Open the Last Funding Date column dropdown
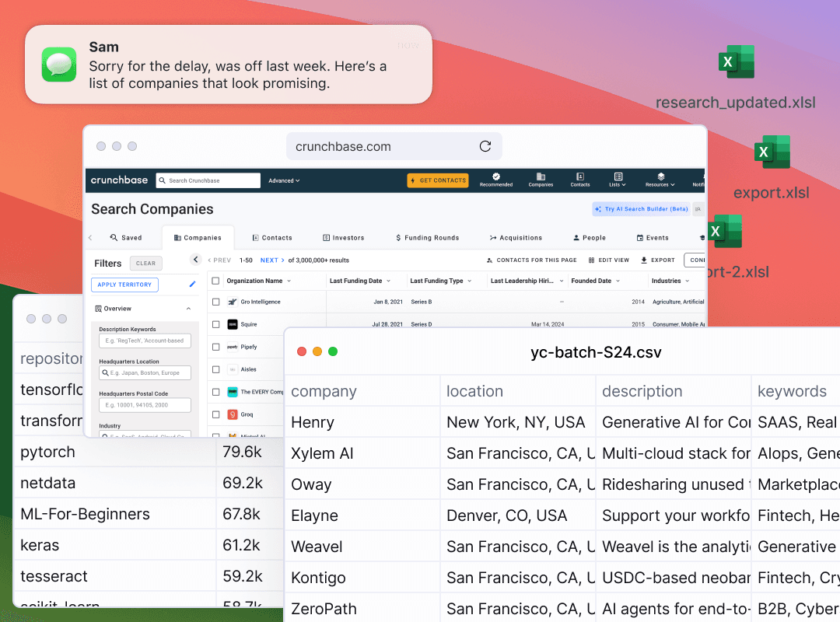The width and height of the screenshot is (840, 622). [x=390, y=280]
